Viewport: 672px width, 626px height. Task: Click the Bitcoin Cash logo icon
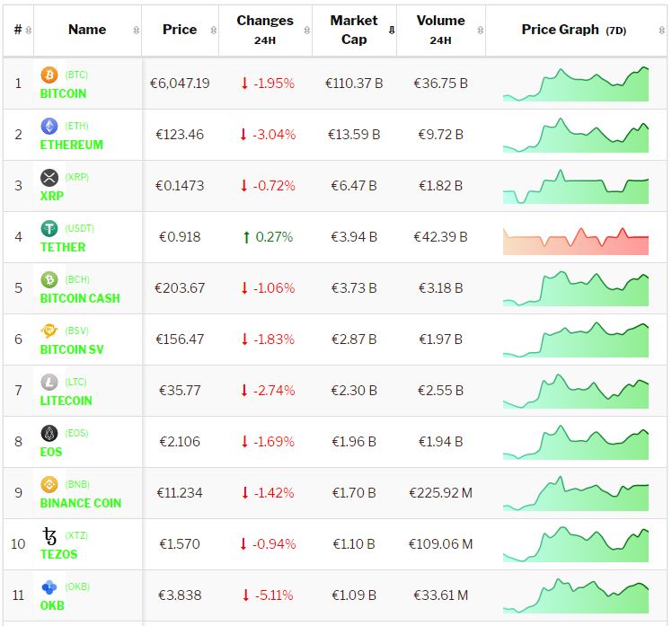(49, 280)
